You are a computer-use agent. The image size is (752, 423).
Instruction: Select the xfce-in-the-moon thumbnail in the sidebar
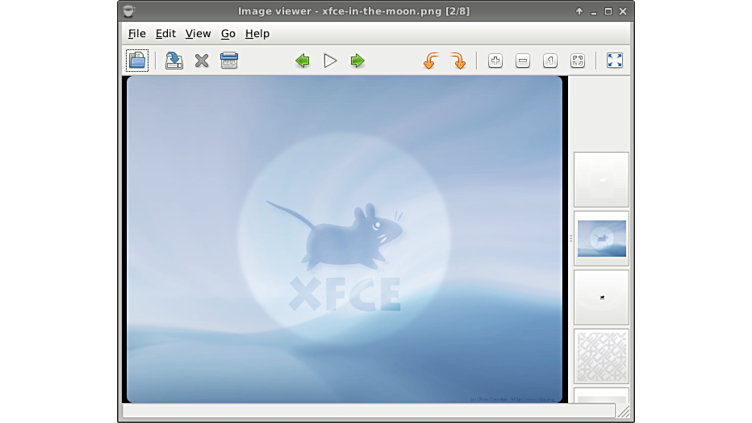tap(601, 239)
